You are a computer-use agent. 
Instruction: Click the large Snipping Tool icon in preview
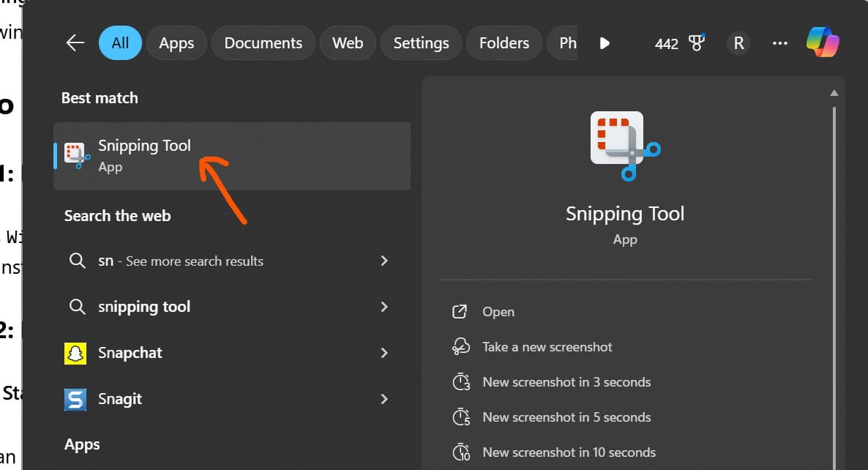625,146
